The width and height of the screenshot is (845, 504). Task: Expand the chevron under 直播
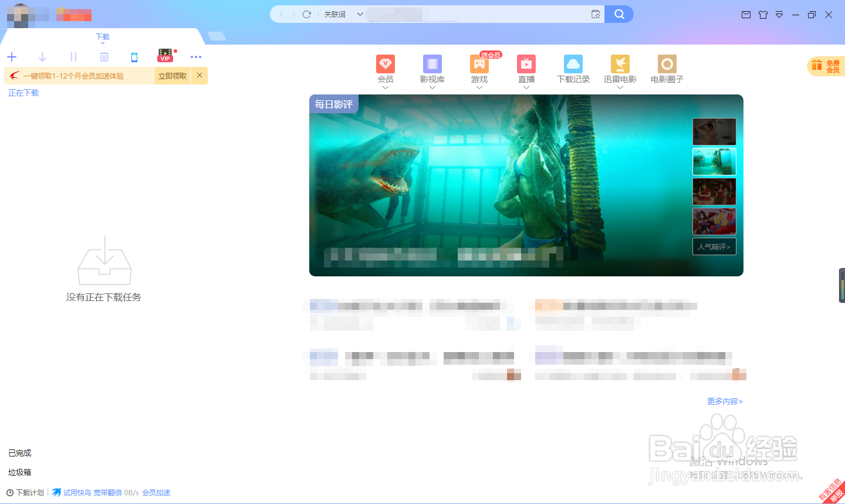[526, 87]
